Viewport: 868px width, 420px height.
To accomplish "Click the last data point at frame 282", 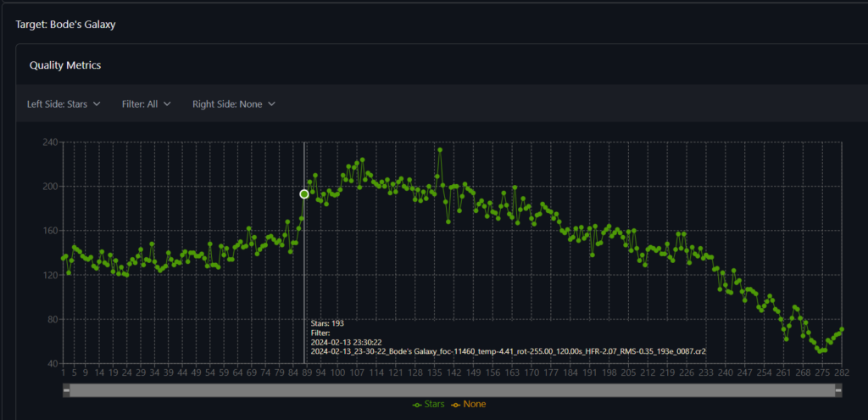I will [x=842, y=329].
